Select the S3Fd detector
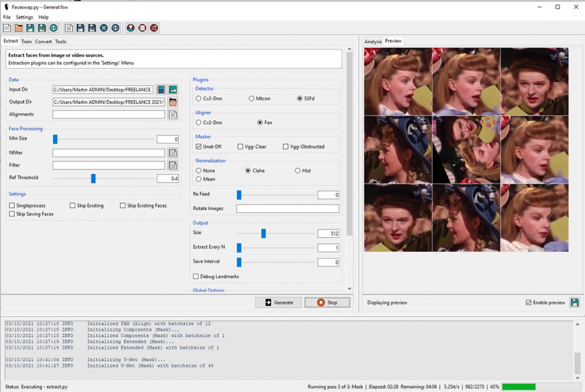This screenshot has height=392, width=585. [306, 98]
